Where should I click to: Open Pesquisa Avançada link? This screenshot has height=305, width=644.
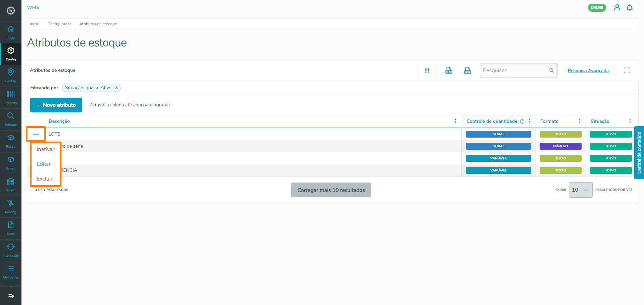(x=588, y=70)
